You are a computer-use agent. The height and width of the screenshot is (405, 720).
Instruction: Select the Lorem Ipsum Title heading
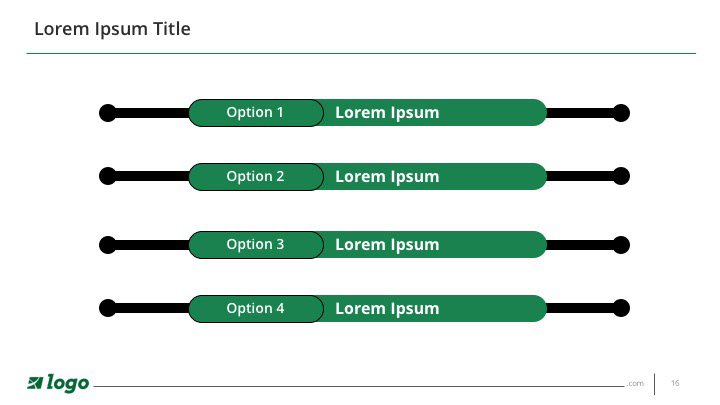112,29
